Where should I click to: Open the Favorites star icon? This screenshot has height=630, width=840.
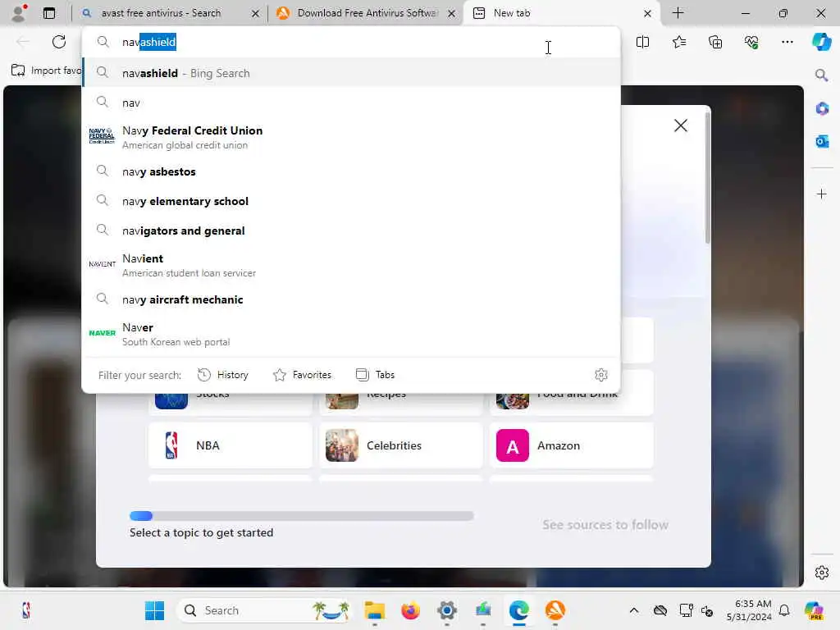[x=678, y=42]
